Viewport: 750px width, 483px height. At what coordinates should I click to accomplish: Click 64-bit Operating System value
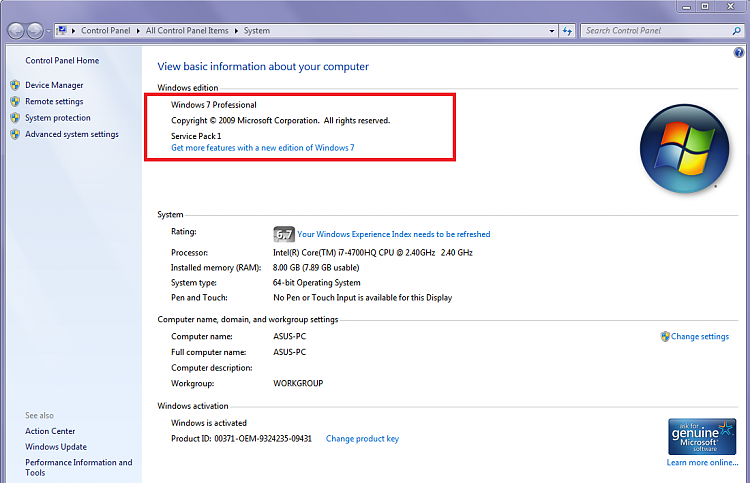pos(317,283)
